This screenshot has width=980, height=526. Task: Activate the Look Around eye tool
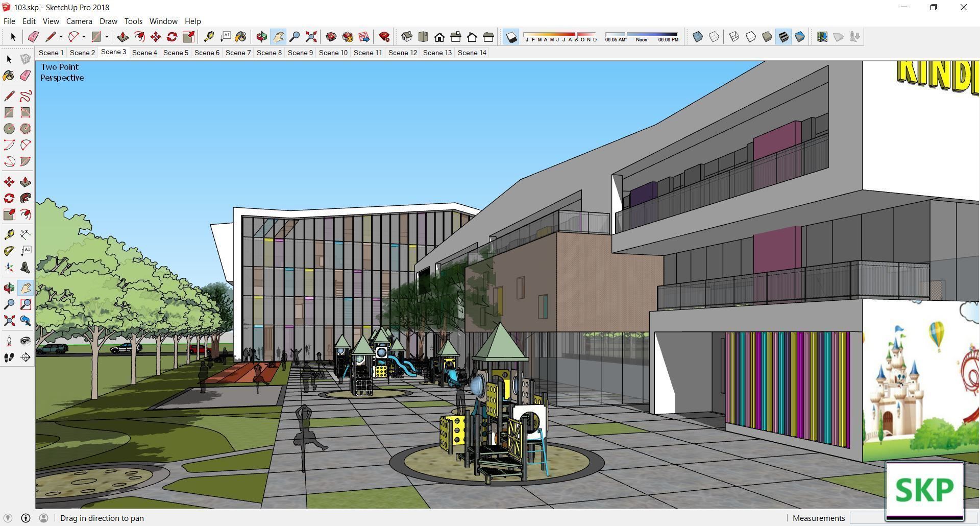(x=26, y=341)
